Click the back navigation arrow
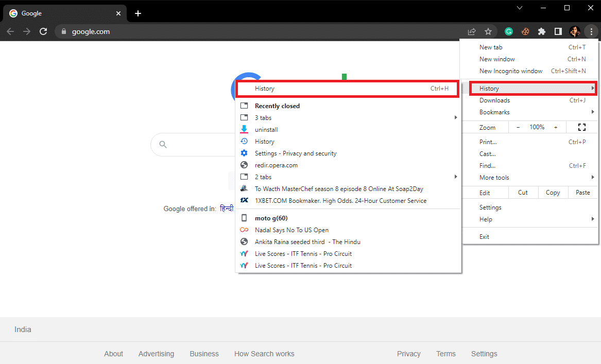 click(10, 31)
